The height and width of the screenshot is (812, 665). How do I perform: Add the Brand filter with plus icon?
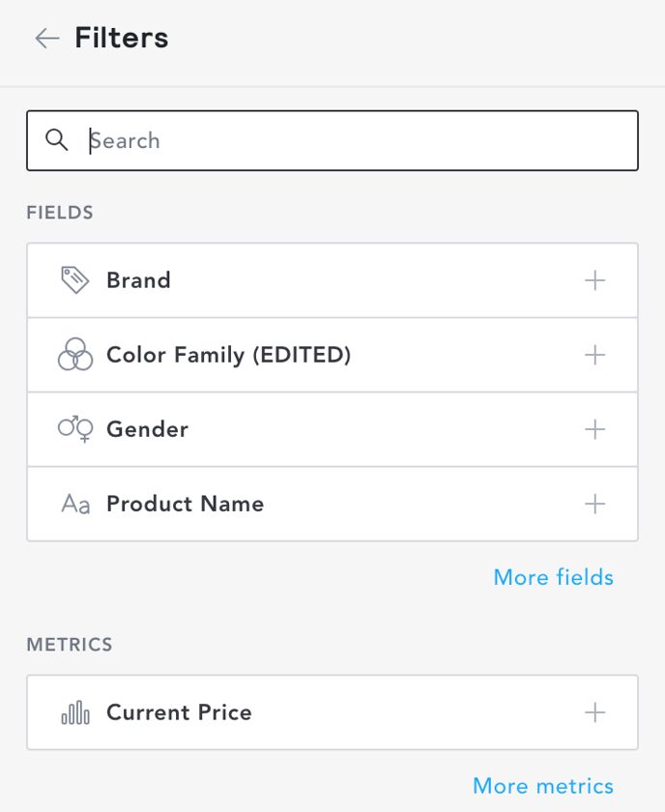coord(595,280)
